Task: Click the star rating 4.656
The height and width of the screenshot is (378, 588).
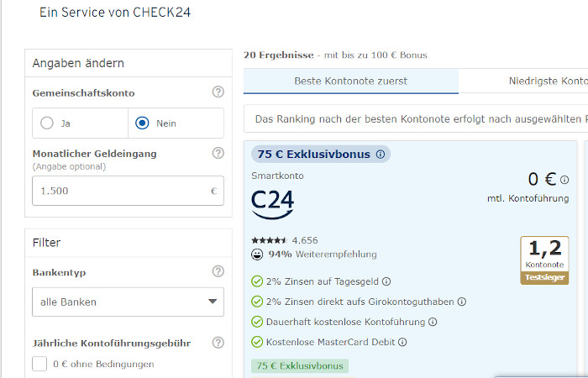Action: click(x=285, y=240)
